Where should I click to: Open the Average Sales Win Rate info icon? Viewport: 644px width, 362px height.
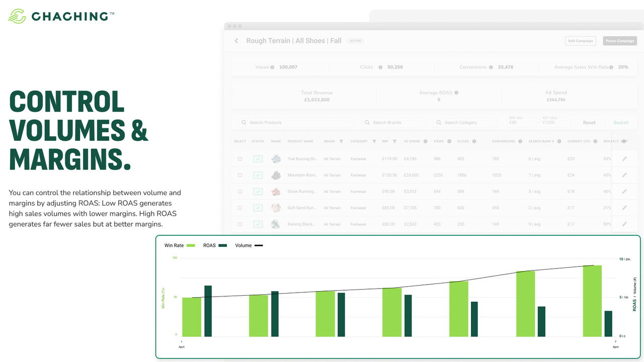click(x=612, y=67)
